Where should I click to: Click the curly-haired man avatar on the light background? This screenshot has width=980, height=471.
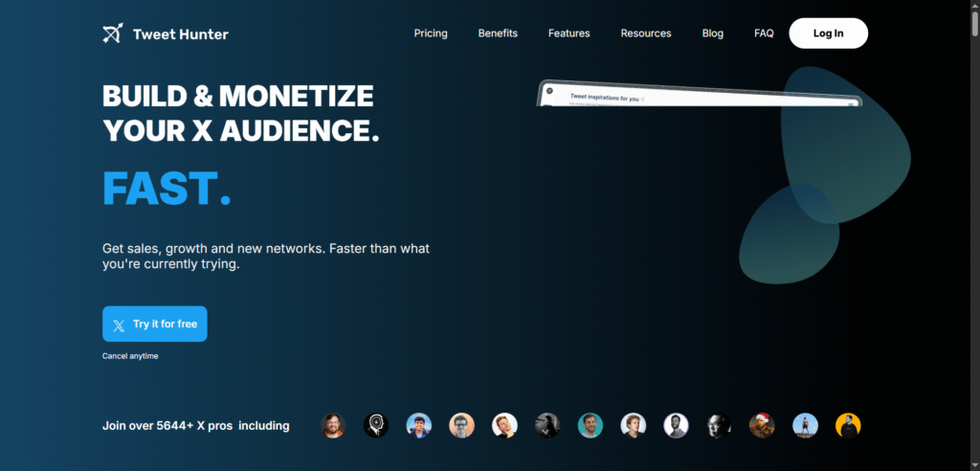click(634, 426)
